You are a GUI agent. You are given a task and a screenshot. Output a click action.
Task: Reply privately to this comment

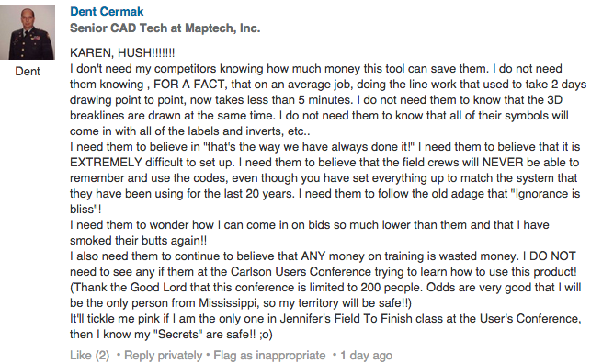(164, 355)
